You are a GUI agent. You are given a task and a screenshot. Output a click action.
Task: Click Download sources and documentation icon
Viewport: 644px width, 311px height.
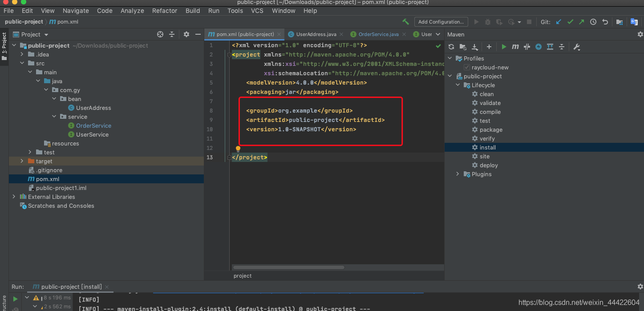pos(475,47)
